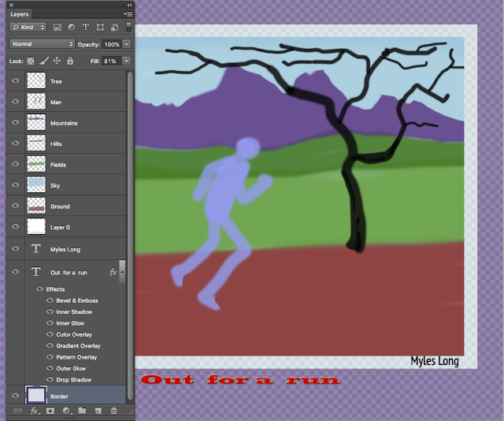This screenshot has height=421, width=504.
Task: Toggle Myles Long layer visibility
Action: (x=16, y=248)
